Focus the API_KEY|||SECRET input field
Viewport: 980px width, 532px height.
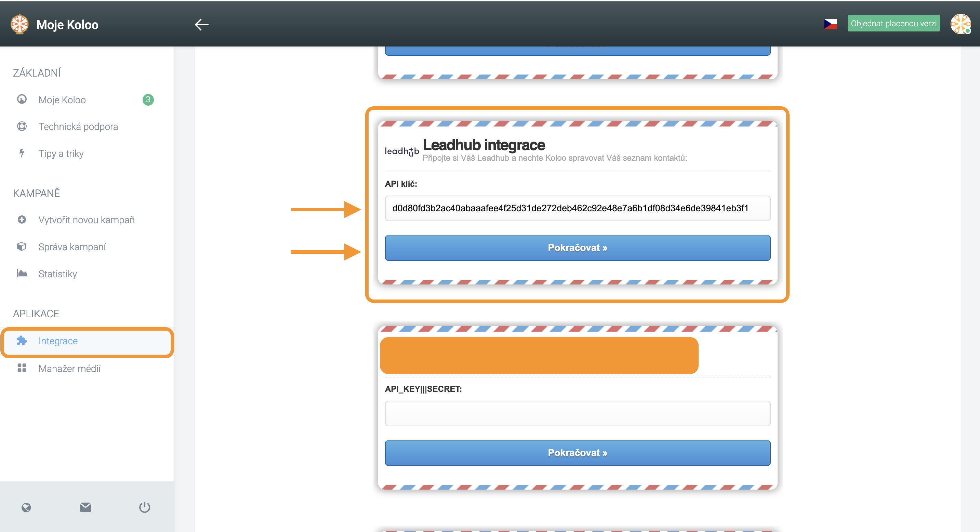tap(577, 413)
